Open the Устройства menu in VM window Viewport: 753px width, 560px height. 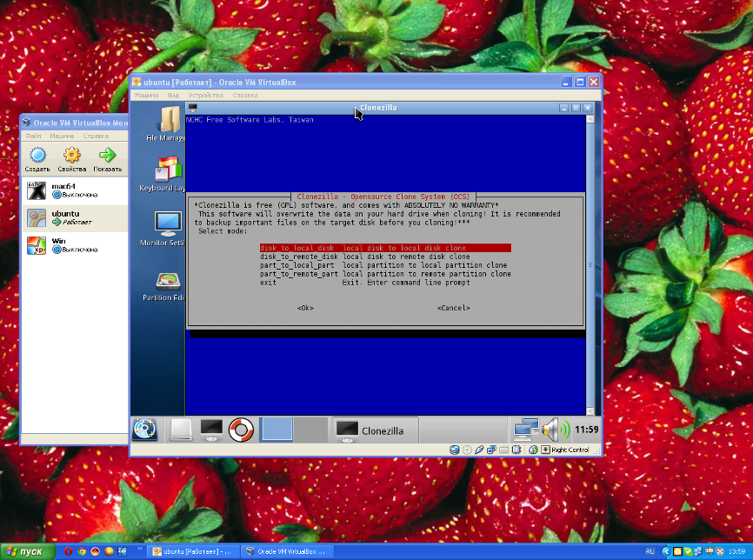tap(206, 95)
